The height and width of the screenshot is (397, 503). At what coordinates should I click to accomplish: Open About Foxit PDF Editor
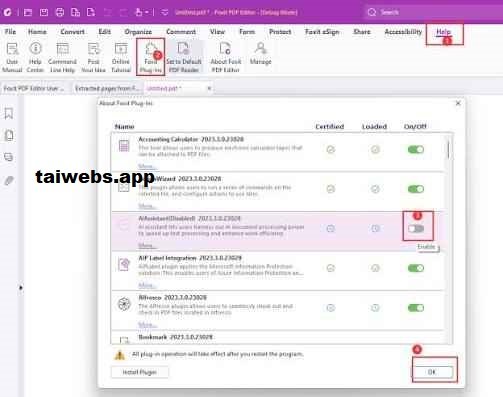click(226, 57)
